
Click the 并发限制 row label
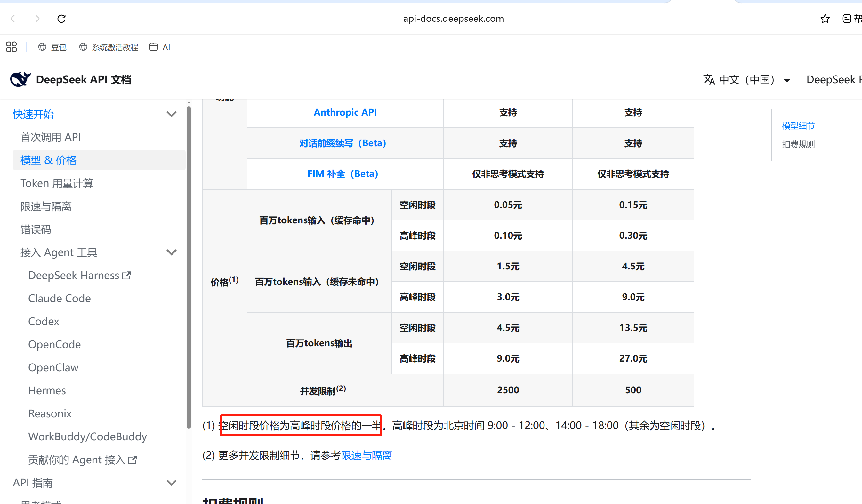pos(323,390)
